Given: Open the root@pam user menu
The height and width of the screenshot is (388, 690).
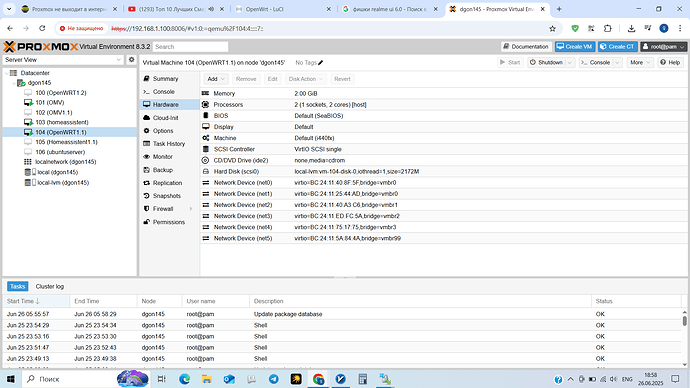Looking at the screenshot, I should (x=663, y=47).
